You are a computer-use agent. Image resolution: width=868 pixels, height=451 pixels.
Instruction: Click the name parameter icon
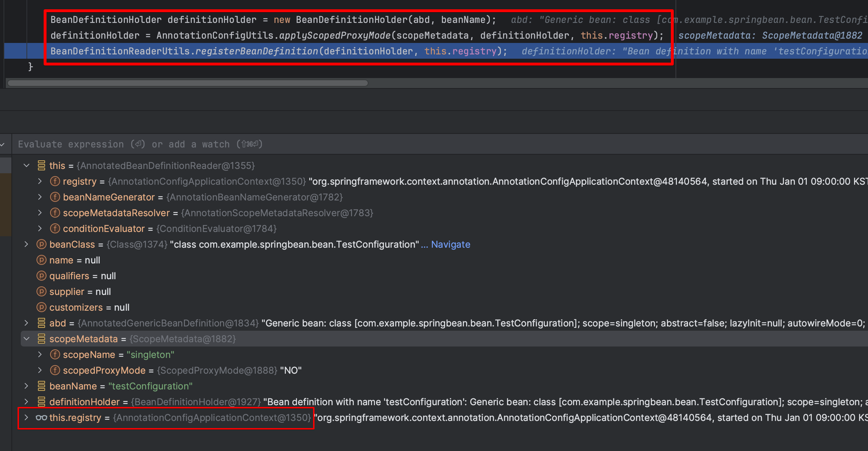coord(42,260)
